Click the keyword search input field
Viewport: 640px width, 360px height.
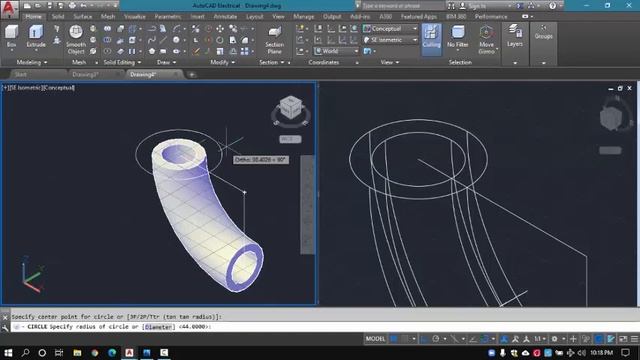click(x=402, y=6)
